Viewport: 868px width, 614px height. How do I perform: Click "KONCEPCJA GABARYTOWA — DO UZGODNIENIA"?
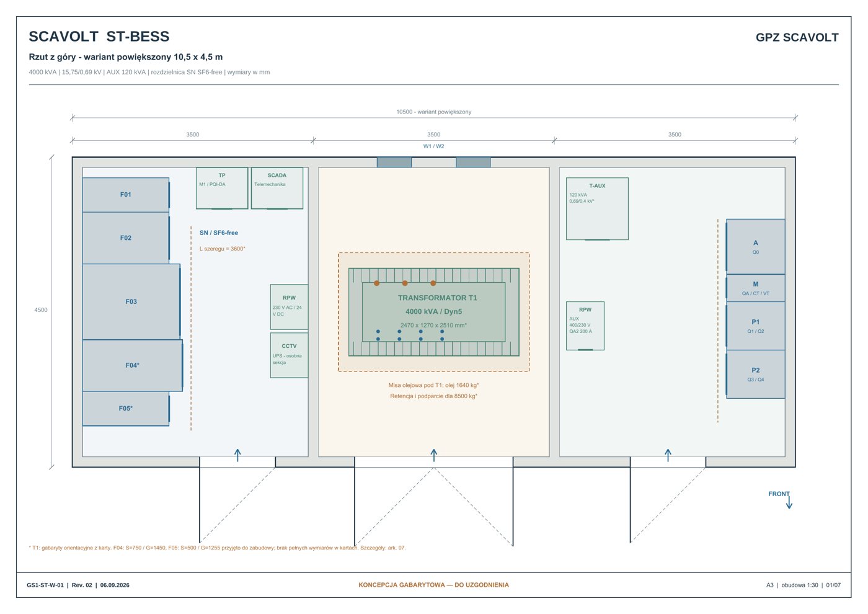tap(434, 585)
